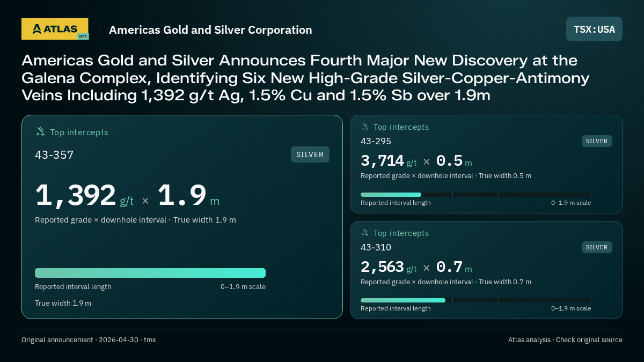
Task: Click the drill icon in the 43-295 card
Action: pyautogui.click(x=365, y=127)
